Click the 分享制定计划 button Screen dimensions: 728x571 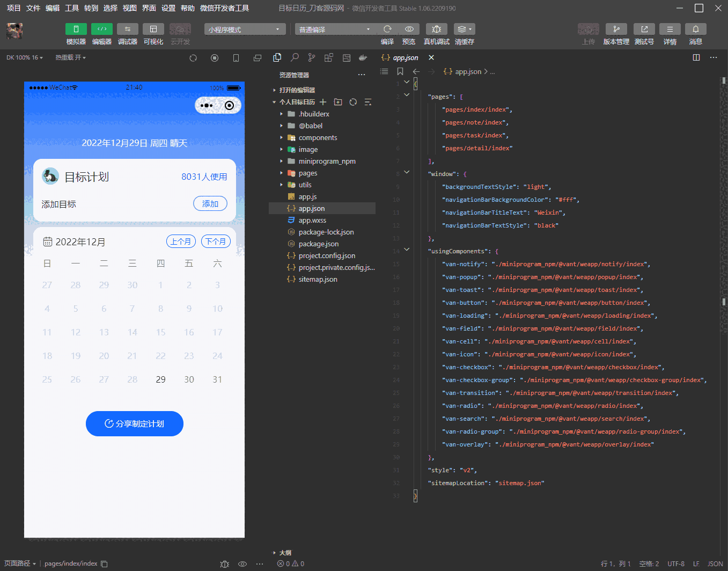[x=135, y=424]
